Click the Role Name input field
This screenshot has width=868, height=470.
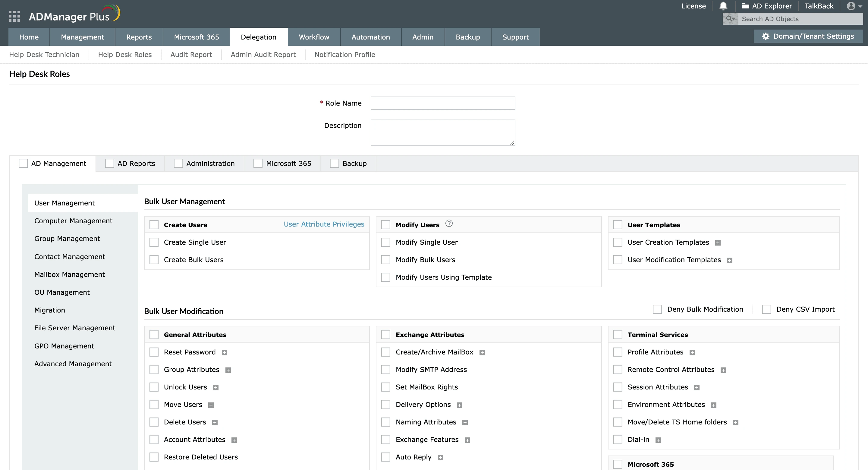coord(442,103)
